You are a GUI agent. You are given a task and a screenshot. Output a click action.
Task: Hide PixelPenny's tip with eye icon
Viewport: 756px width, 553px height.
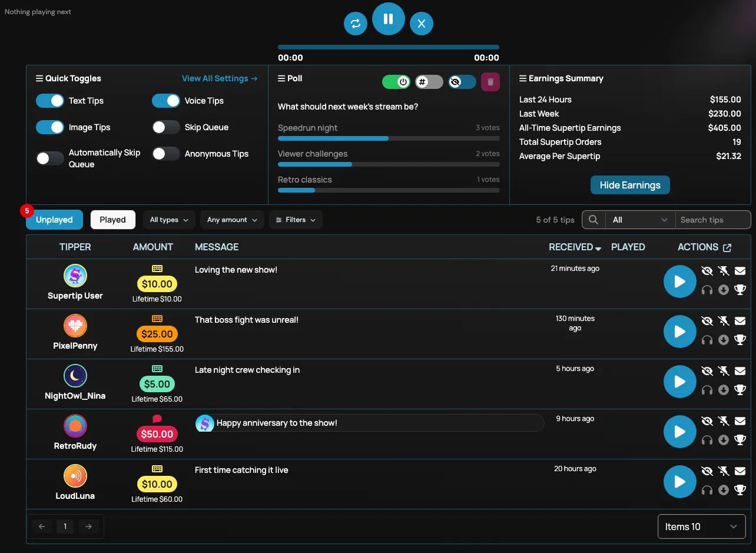[x=707, y=321]
